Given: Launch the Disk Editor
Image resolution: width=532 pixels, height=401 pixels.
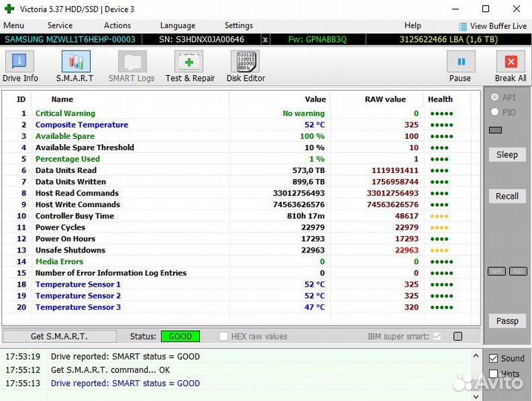Looking at the screenshot, I should pos(246,66).
